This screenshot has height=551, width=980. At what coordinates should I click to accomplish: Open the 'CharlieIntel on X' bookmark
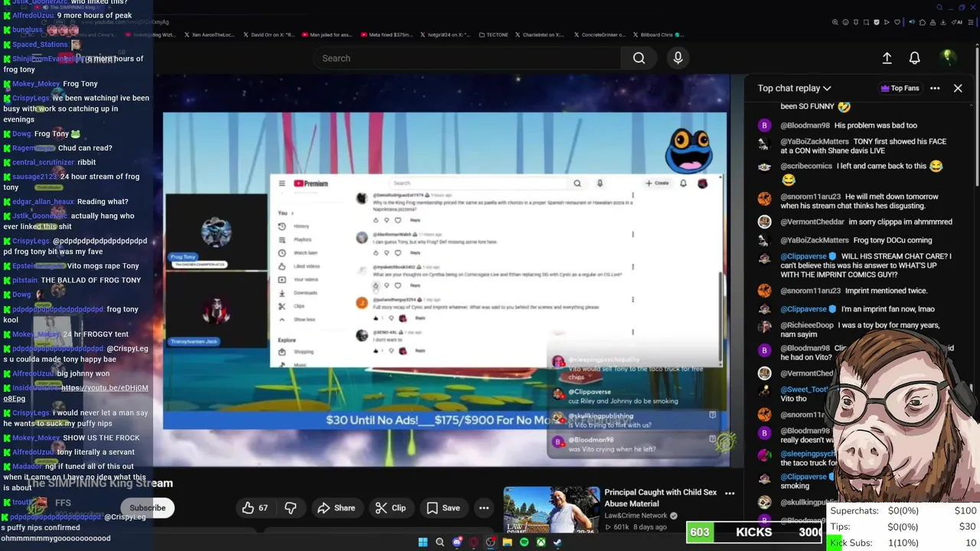(x=541, y=34)
